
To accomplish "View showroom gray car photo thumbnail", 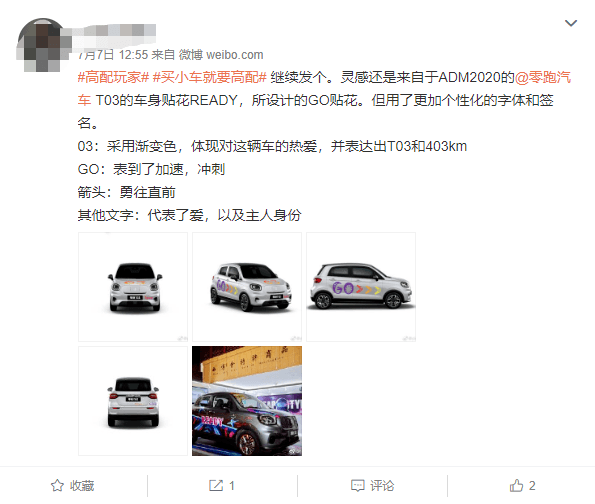I will coord(247,401).
